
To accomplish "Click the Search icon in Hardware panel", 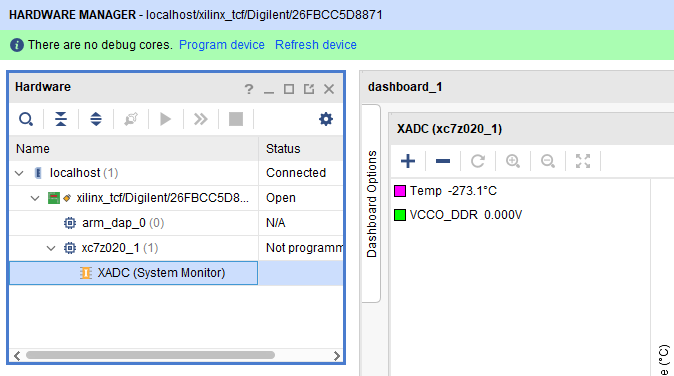I will [x=26, y=119].
